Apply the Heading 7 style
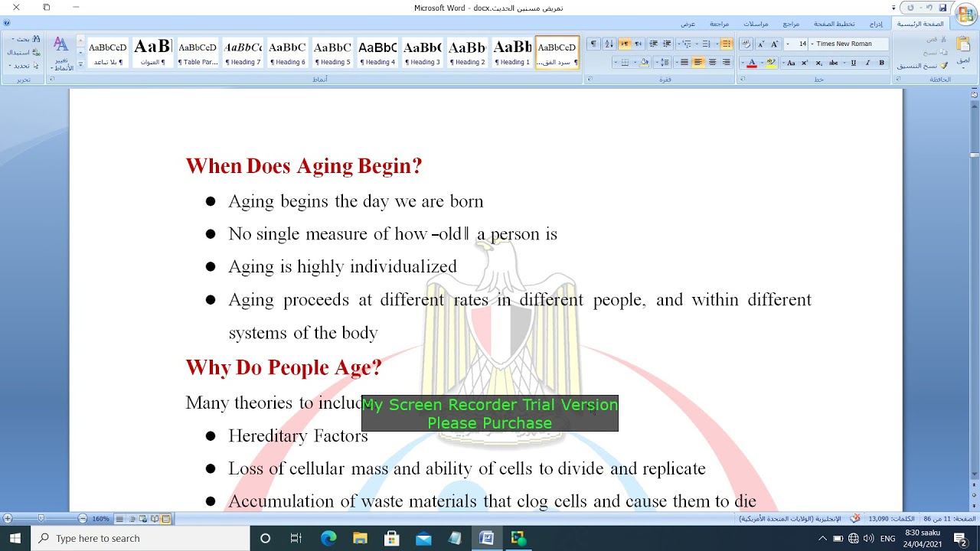980x551 pixels. pyautogui.click(x=243, y=52)
